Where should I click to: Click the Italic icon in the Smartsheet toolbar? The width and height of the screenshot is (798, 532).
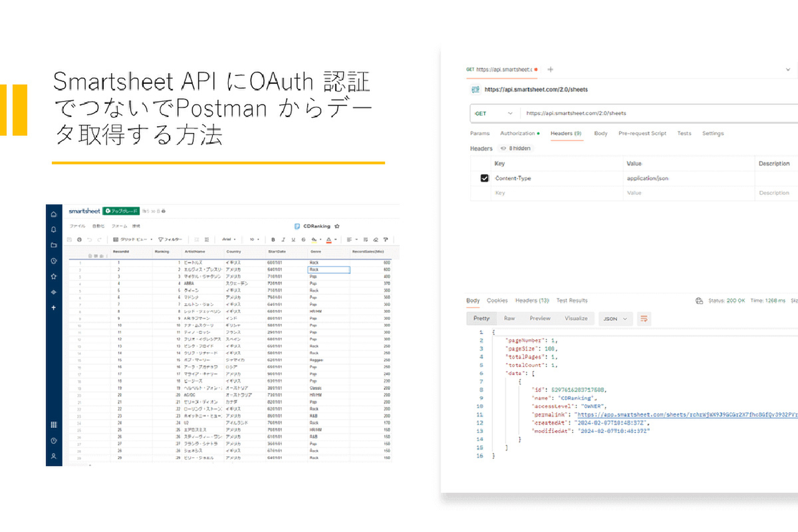click(283, 239)
